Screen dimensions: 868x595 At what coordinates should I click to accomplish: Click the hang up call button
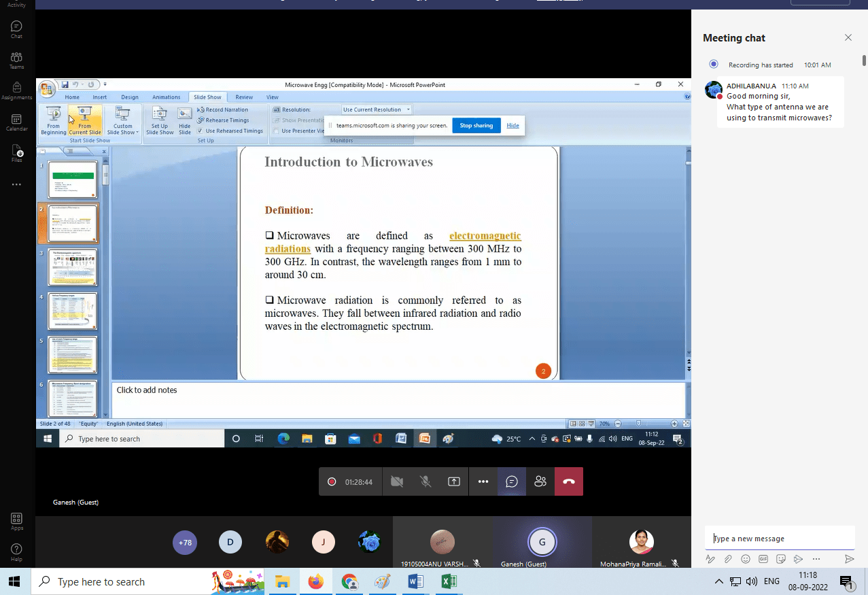[x=569, y=481]
